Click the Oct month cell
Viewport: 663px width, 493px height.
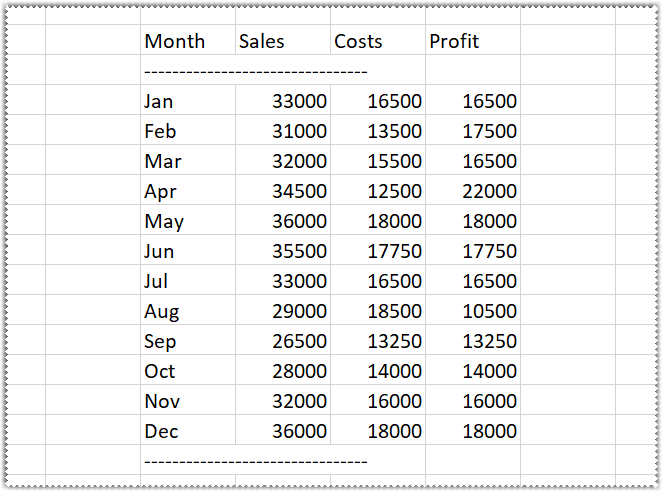click(160, 371)
